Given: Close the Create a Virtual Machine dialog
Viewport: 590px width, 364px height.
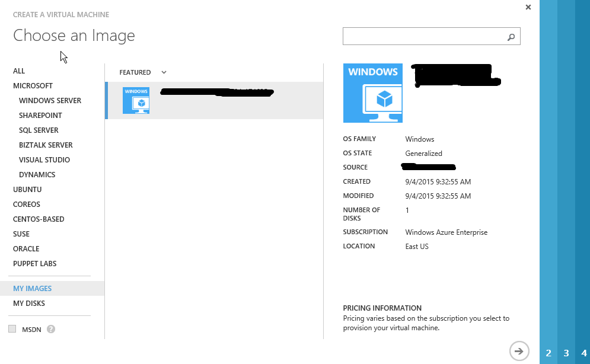Looking at the screenshot, I should point(528,7).
